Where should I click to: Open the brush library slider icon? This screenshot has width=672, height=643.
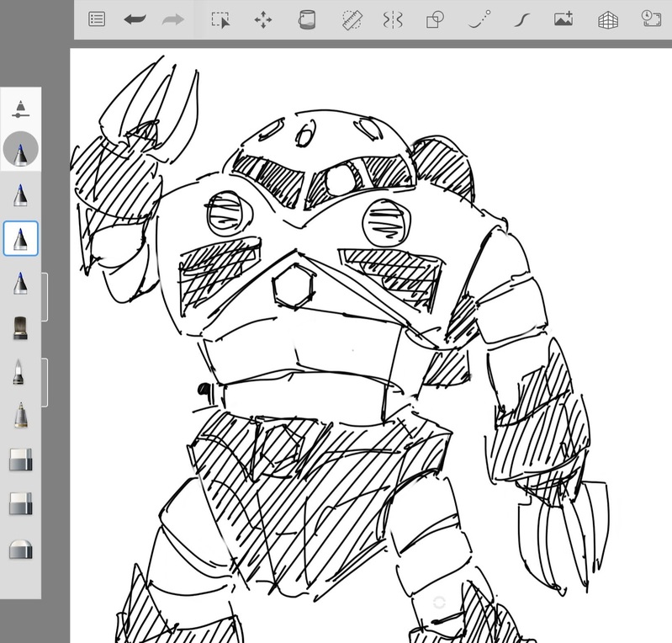coord(20,109)
